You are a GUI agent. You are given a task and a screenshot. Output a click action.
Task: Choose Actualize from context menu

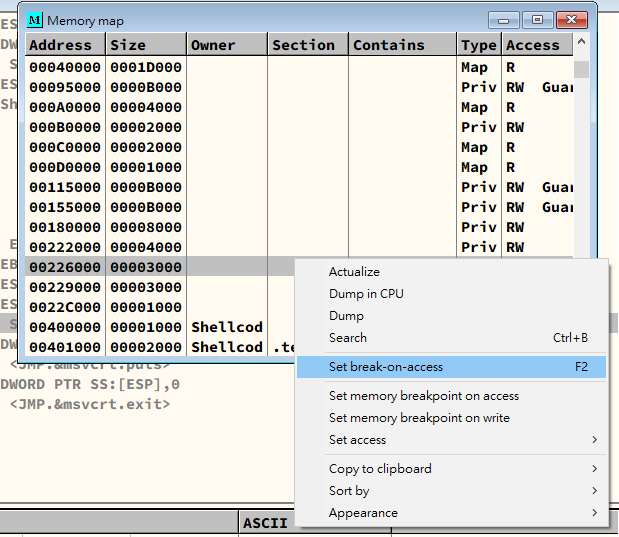(x=354, y=272)
